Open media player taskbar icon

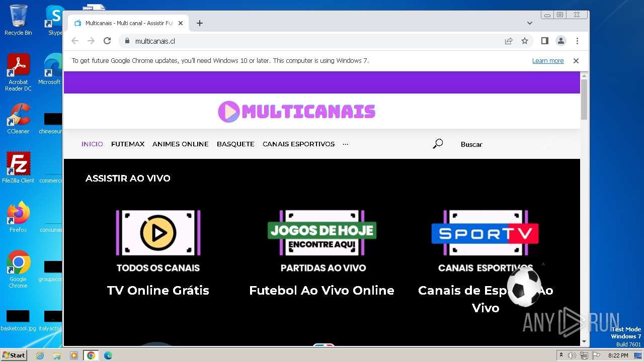(74, 355)
